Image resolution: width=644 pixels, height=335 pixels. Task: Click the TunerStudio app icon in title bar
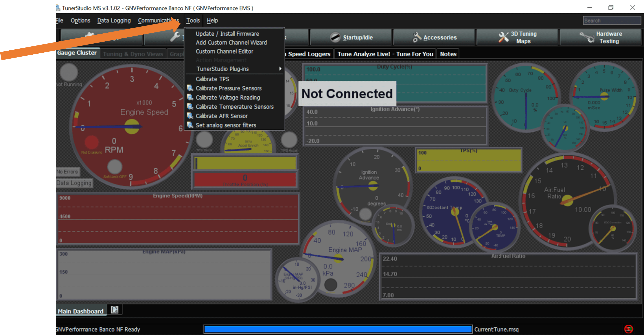(x=58, y=8)
